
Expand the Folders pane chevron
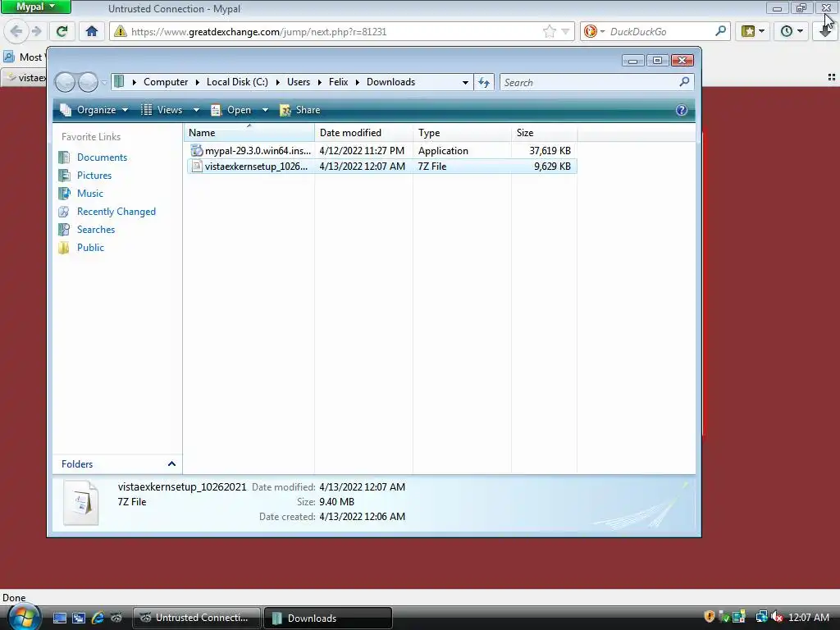pyautogui.click(x=171, y=464)
